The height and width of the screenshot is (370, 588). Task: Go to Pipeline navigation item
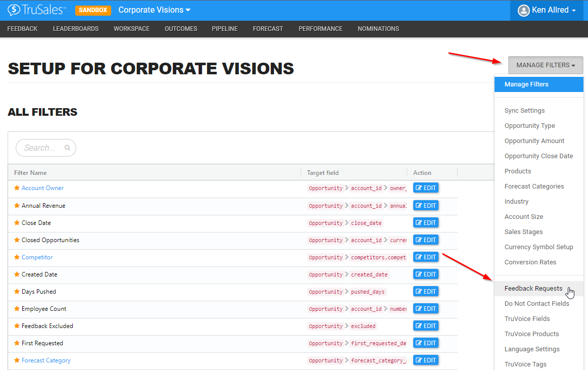pos(225,29)
